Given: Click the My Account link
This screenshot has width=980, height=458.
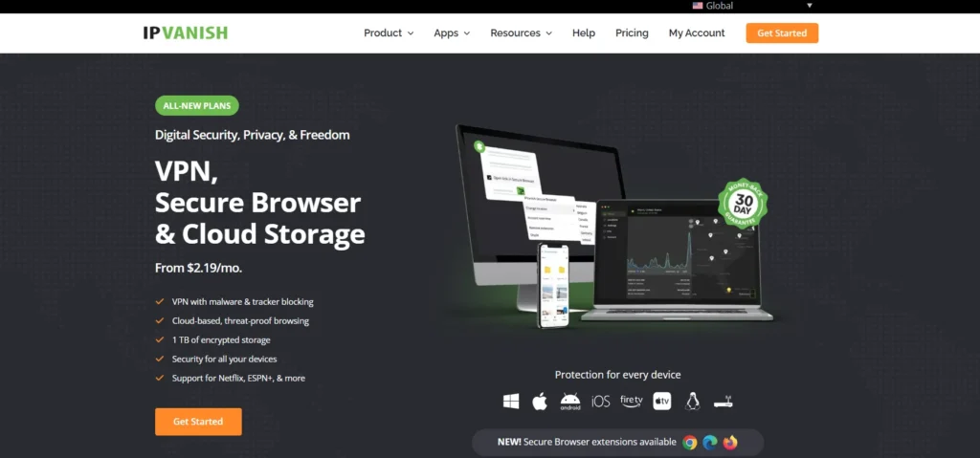Looking at the screenshot, I should coord(697,33).
